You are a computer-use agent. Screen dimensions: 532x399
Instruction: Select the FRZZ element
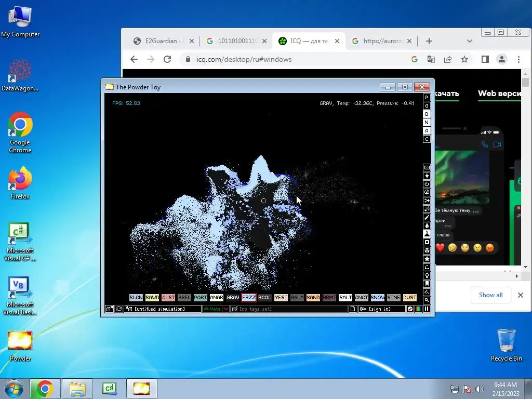tap(249, 298)
